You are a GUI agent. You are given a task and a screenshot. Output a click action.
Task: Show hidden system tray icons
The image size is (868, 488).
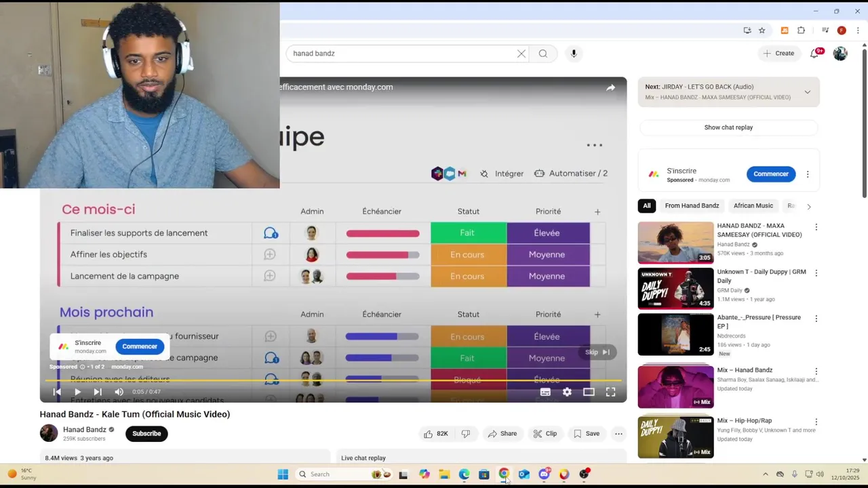click(x=766, y=474)
